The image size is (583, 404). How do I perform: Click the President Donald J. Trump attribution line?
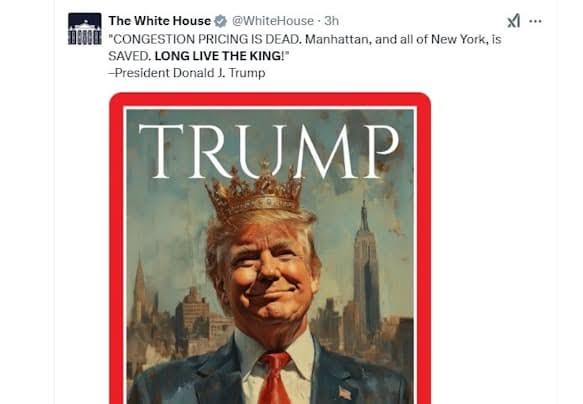187,73
